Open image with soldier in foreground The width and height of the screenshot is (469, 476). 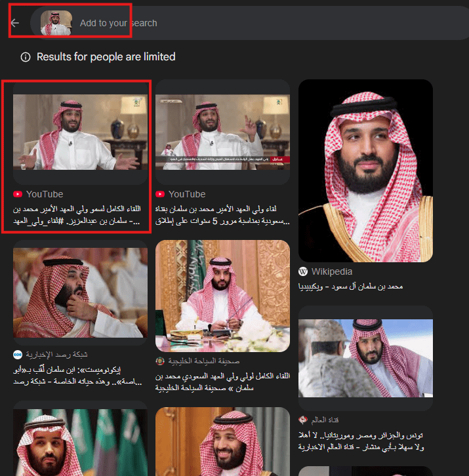click(x=365, y=358)
